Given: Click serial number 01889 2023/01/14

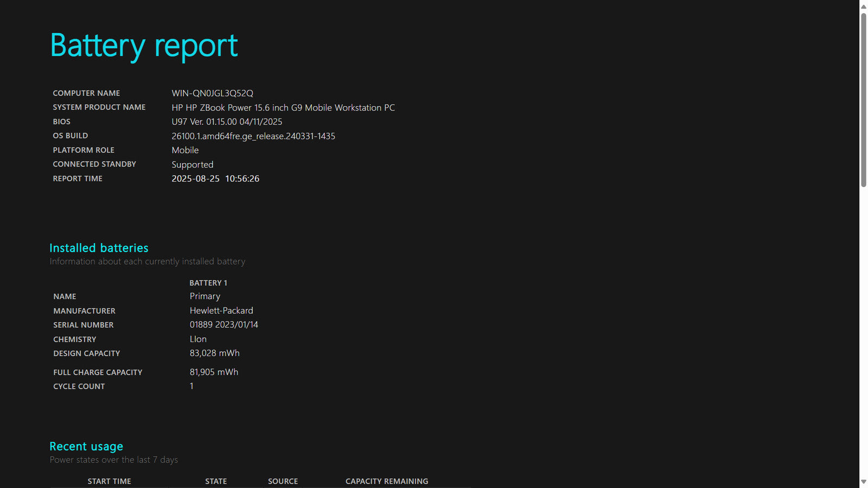Looking at the screenshot, I should tap(224, 325).
